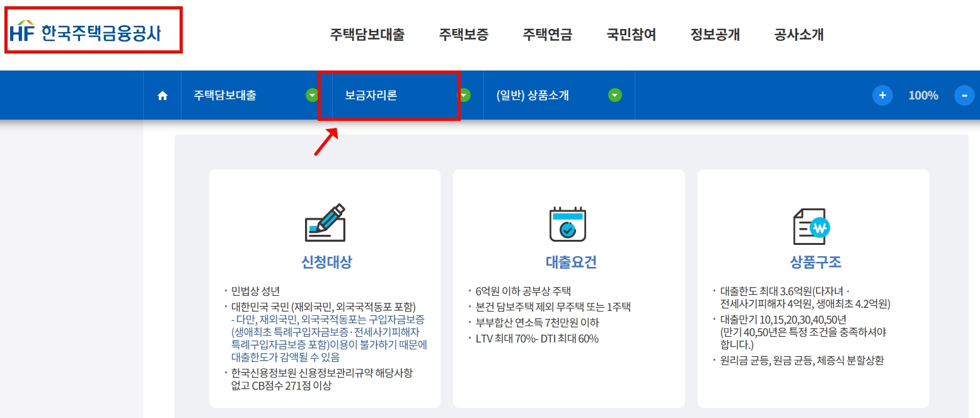Select (일반) 상품소개 in the breadcrumb bar
This screenshot has height=418, width=980.
click(x=533, y=96)
